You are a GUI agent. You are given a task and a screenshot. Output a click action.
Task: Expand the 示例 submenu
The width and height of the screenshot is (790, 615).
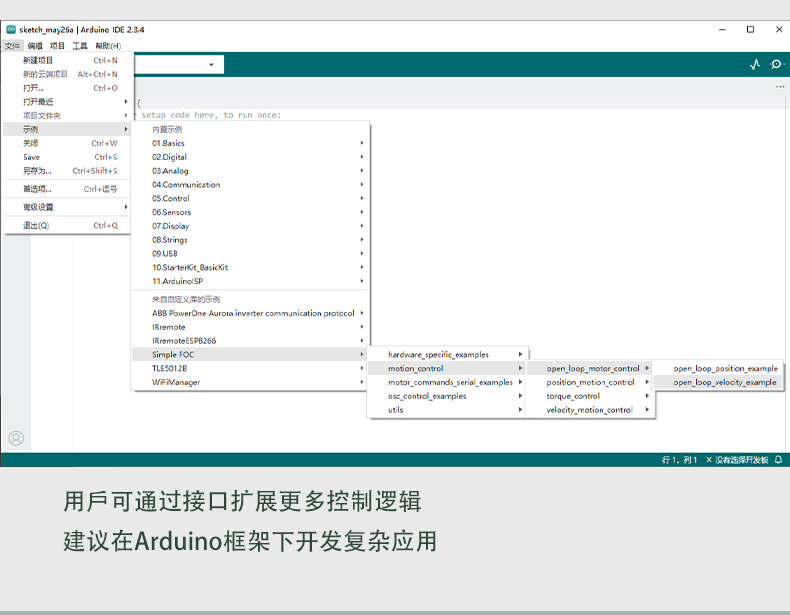(67, 129)
